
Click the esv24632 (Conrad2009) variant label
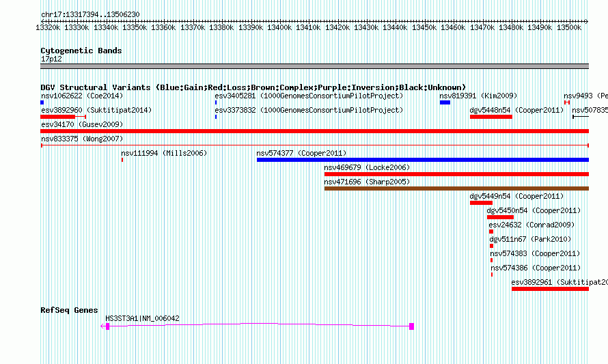click(x=531, y=225)
